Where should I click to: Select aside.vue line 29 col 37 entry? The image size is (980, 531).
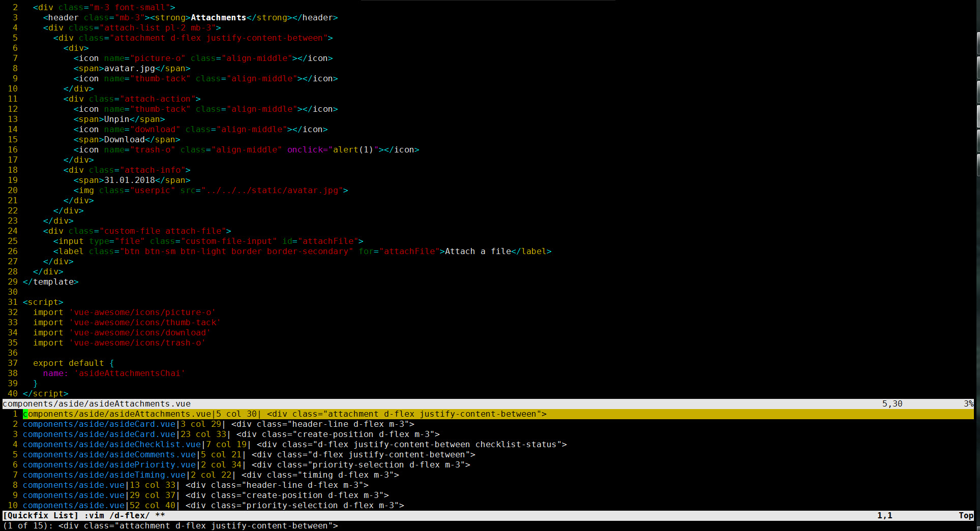[206, 495]
